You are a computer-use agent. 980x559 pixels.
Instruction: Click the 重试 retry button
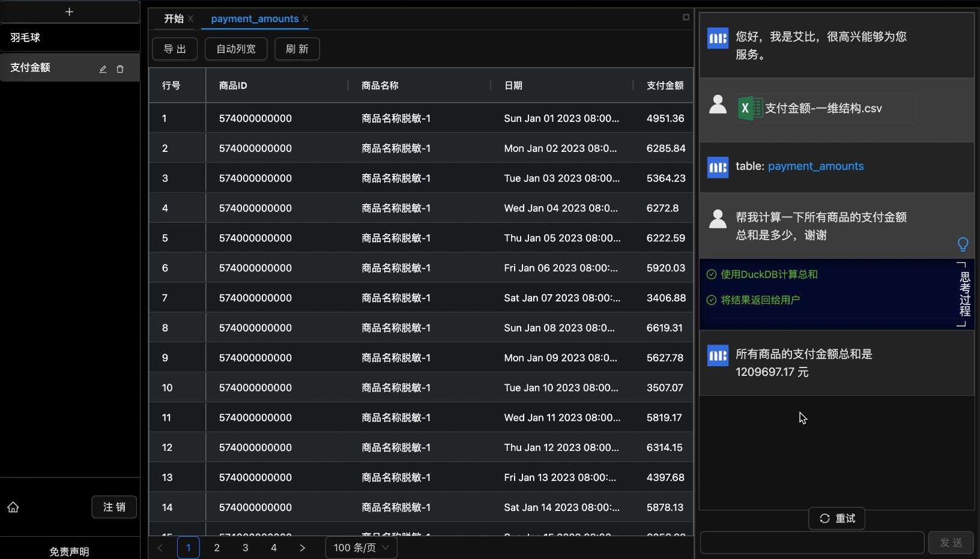(836, 518)
